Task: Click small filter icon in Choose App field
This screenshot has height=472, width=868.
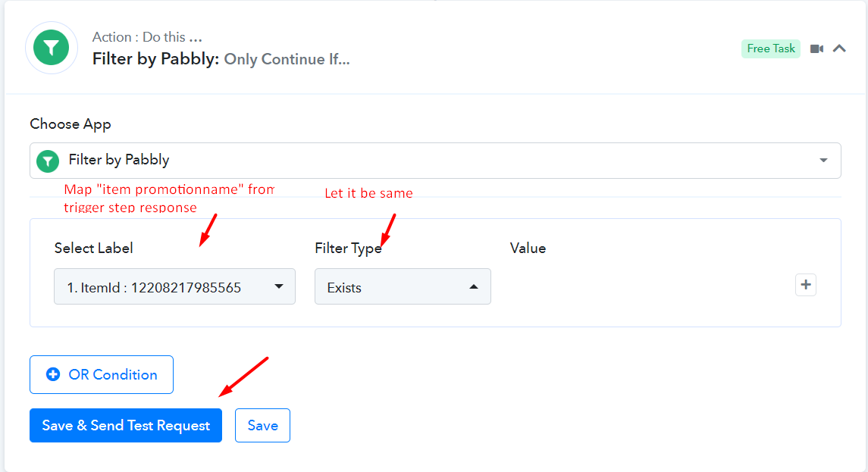Action: click(x=48, y=161)
